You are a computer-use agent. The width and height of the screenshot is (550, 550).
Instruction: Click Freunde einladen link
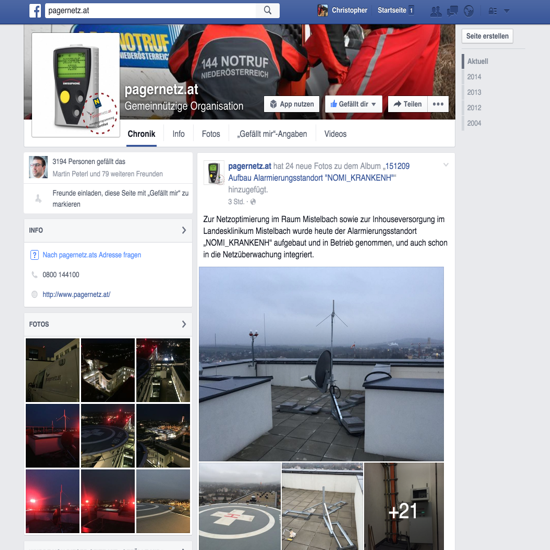pyautogui.click(x=120, y=199)
